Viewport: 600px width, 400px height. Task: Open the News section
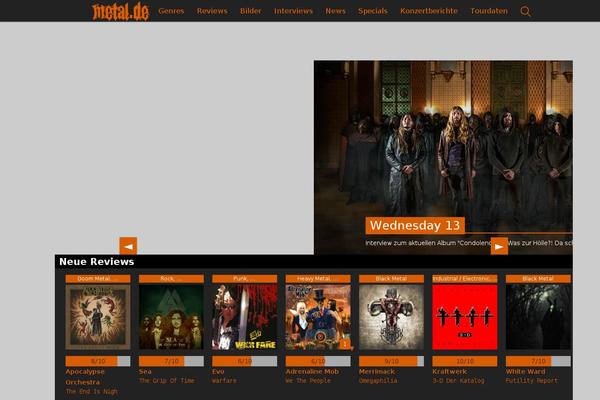(x=335, y=11)
